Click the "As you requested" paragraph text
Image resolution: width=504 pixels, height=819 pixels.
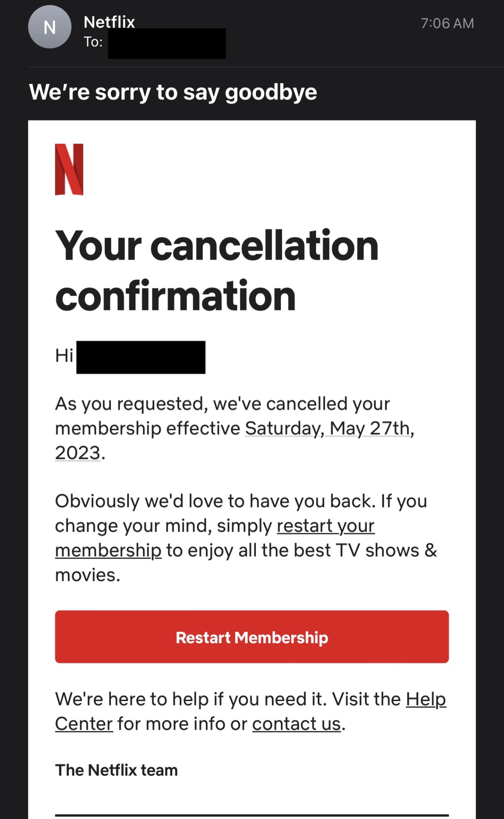[x=235, y=428]
